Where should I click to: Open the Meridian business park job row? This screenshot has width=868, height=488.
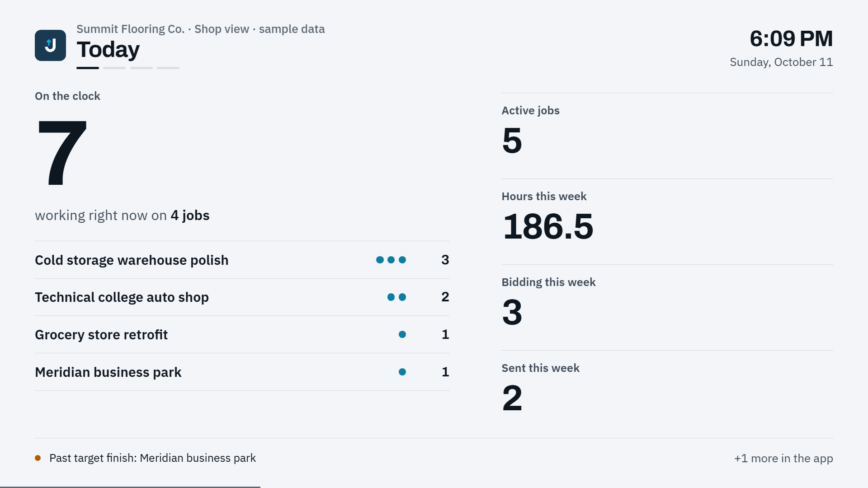(x=242, y=372)
